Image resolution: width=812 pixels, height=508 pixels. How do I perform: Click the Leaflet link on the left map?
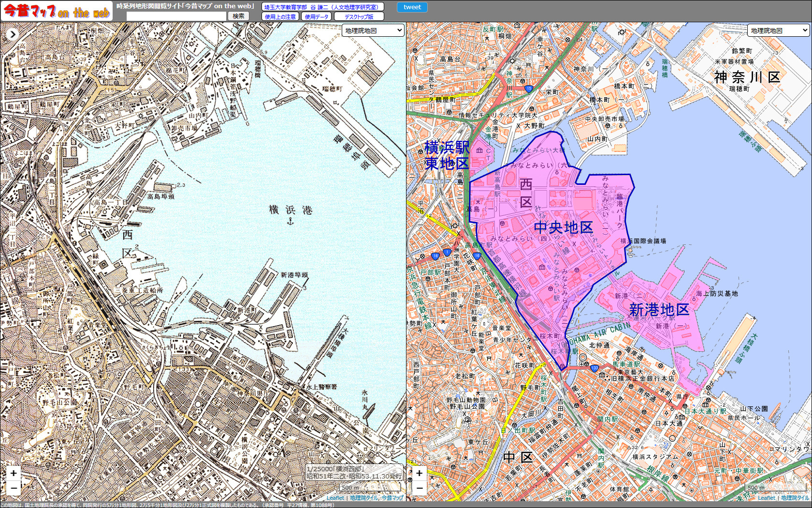click(x=335, y=498)
